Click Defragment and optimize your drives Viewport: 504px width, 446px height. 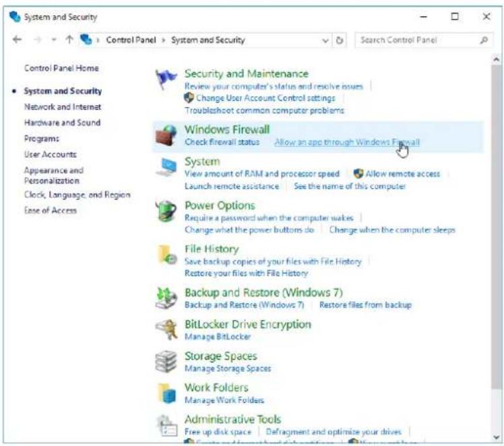tap(334, 432)
